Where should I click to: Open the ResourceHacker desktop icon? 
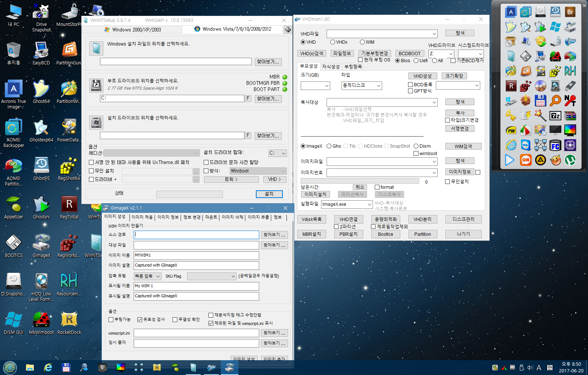(x=69, y=284)
